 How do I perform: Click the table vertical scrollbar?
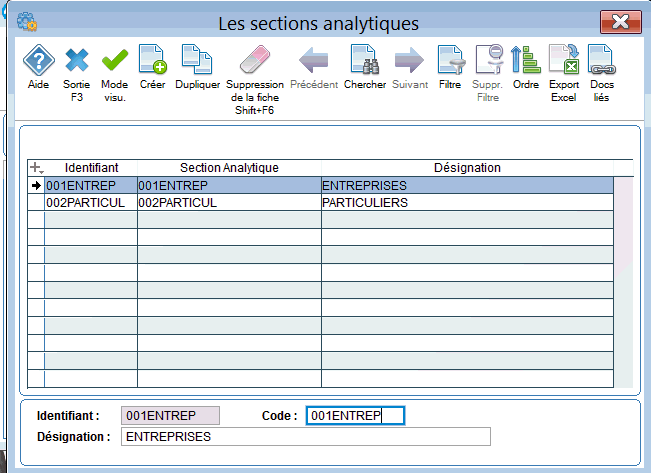click(624, 282)
